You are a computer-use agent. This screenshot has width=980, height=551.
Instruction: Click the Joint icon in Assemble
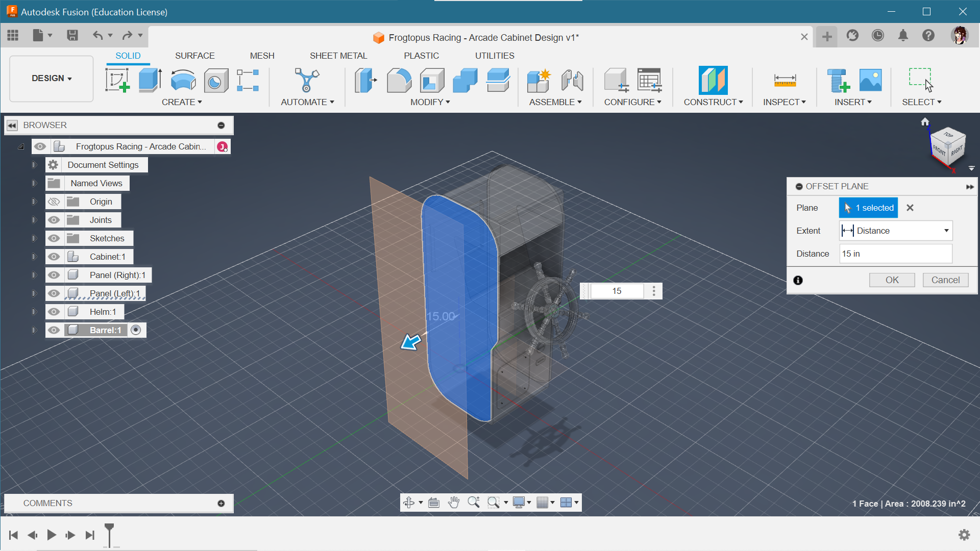[x=572, y=80]
